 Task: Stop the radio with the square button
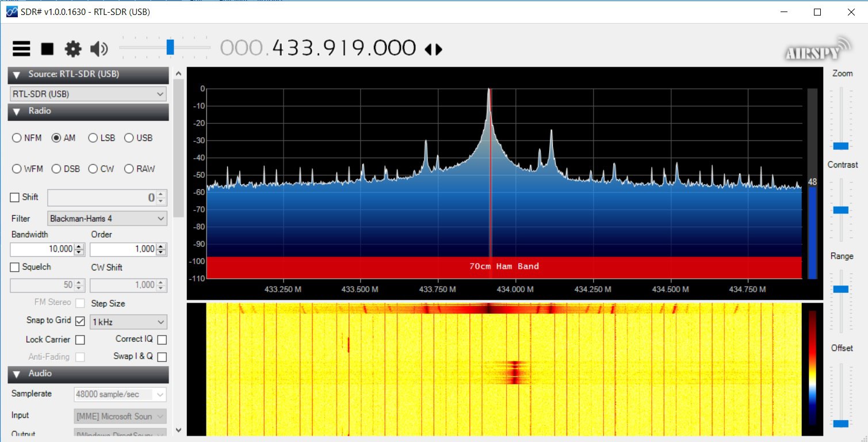47,49
